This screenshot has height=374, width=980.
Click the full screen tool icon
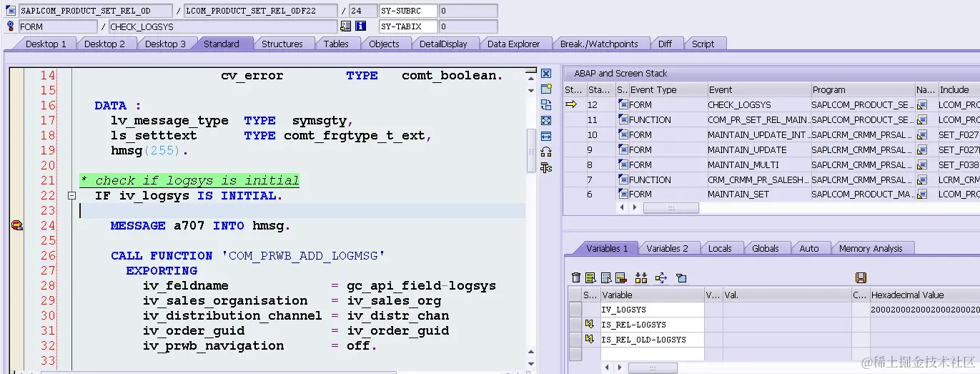coord(546,121)
